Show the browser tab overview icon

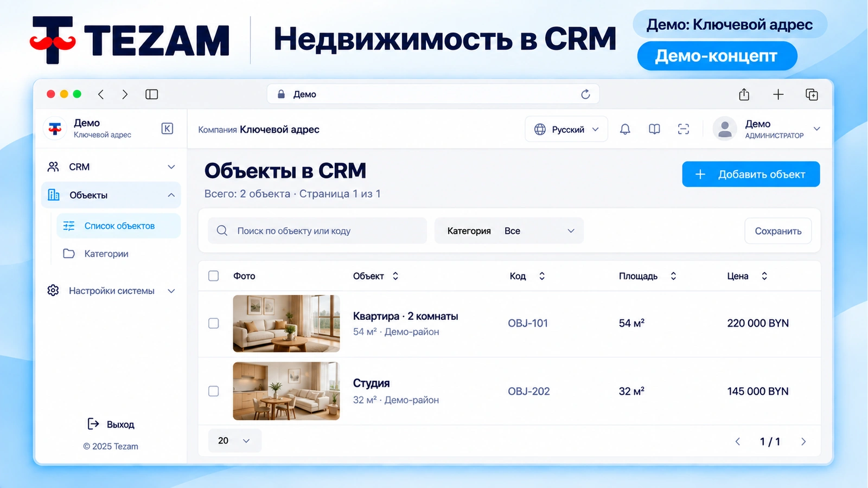pos(812,94)
